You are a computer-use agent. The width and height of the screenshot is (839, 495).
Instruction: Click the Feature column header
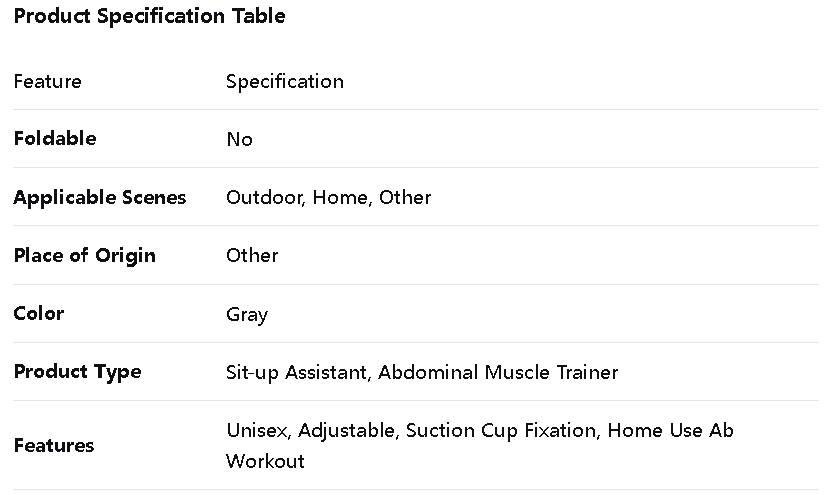point(48,81)
